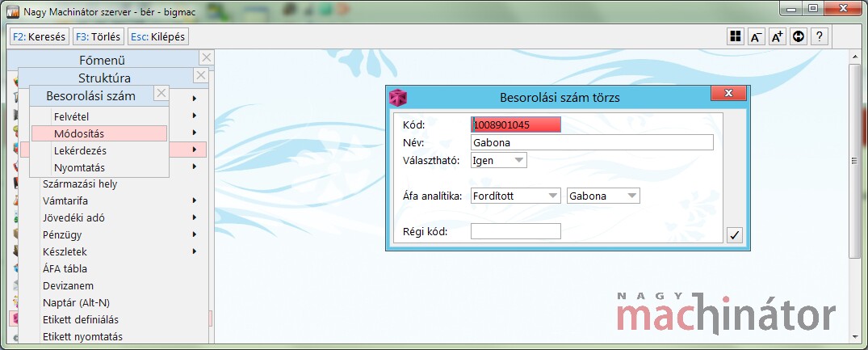Viewport: 868px width, 350px height.
Task: Open the Választható dropdown showing Igen
Action: click(x=499, y=160)
